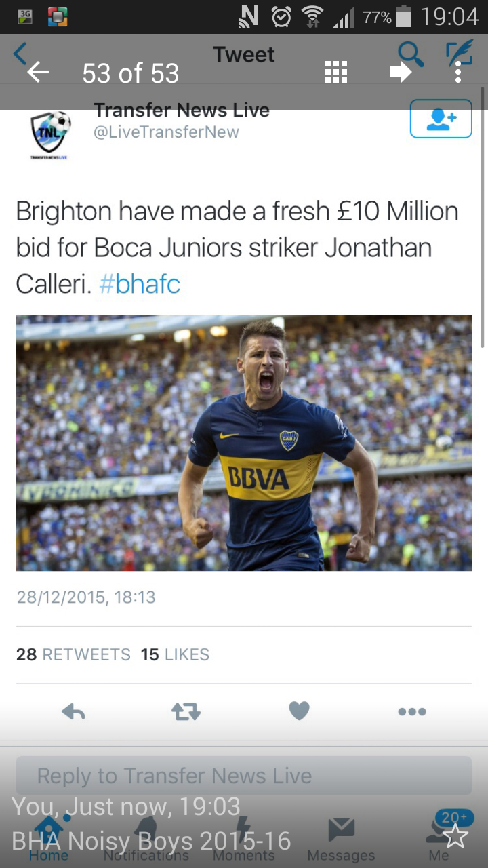Tap the right arrow share icon
The width and height of the screenshot is (488, 868).
point(401,72)
